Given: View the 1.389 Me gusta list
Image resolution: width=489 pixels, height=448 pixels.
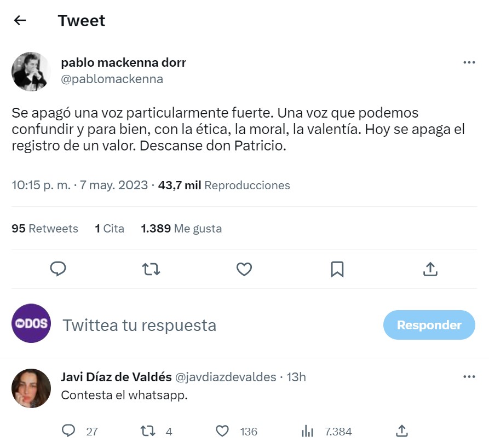Looking at the screenshot, I should click(181, 229).
